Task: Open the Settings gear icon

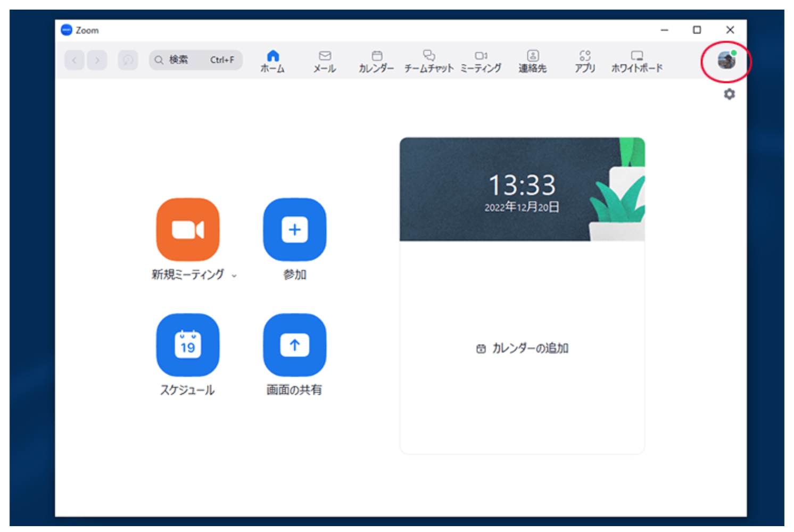Action: click(x=730, y=94)
